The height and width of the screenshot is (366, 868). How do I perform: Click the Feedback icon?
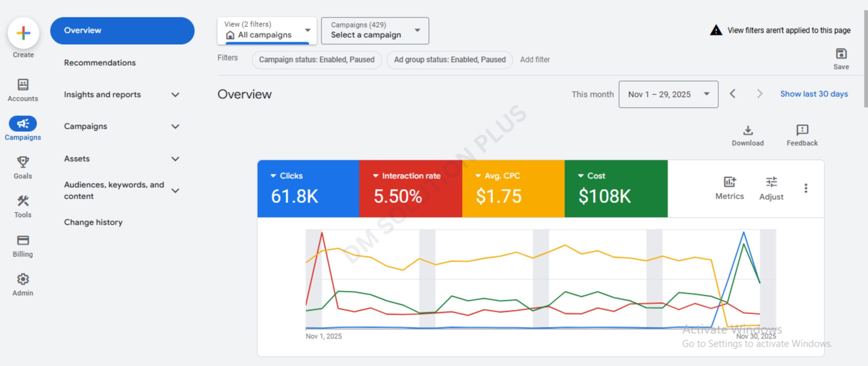point(802,130)
